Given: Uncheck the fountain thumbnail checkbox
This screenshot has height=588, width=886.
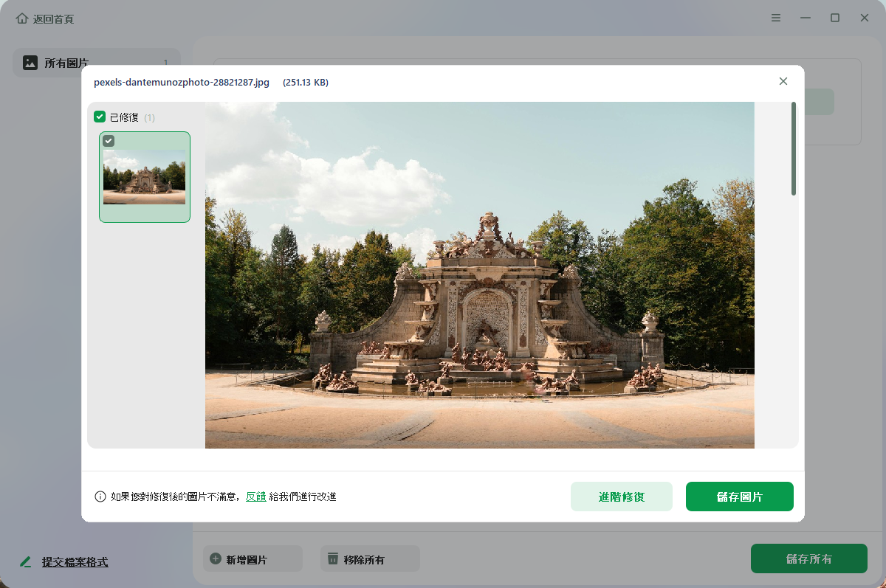Looking at the screenshot, I should [109, 141].
